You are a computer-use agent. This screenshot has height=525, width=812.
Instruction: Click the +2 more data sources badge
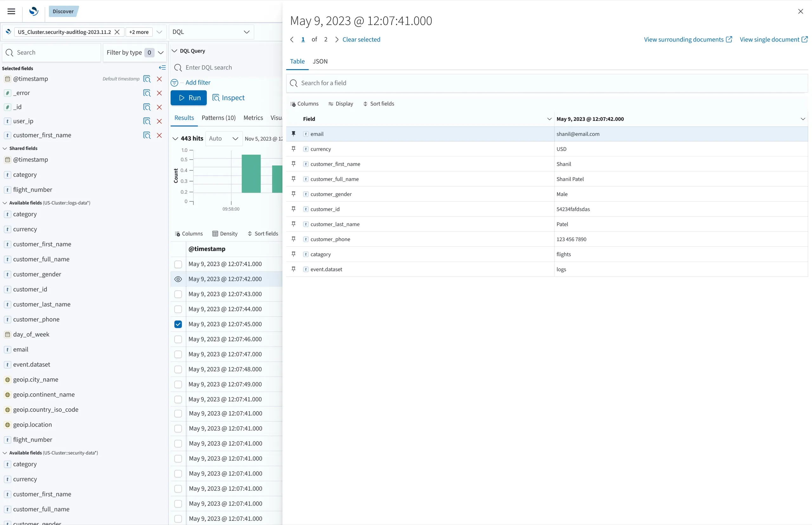(x=139, y=32)
